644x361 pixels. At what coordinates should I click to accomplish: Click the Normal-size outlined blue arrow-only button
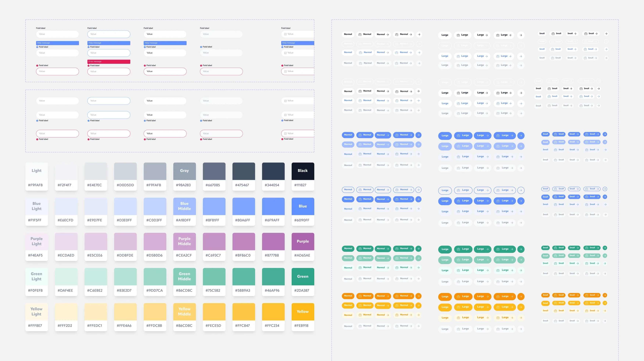pyautogui.click(x=418, y=190)
